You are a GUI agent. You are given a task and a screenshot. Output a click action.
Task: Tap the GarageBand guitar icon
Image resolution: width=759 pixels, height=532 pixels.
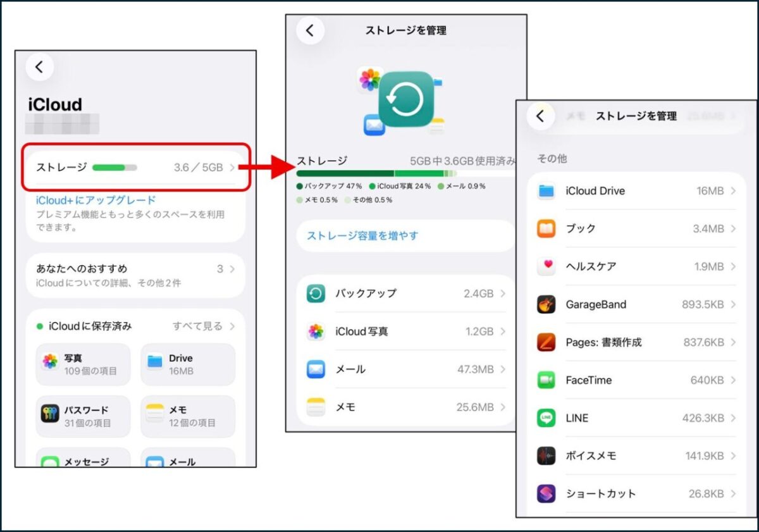546,304
